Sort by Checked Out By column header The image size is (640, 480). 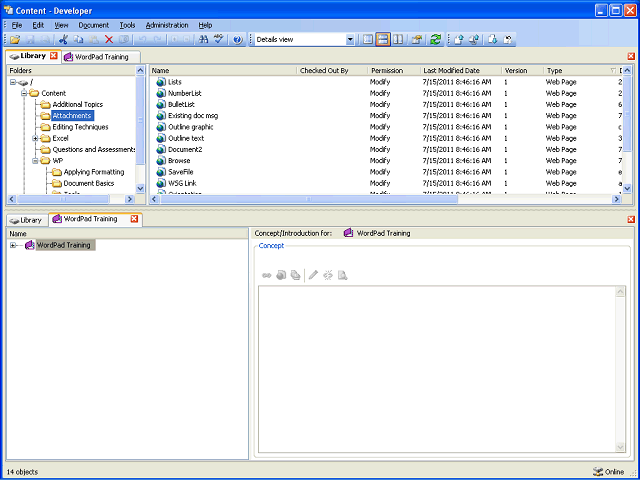(332, 71)
